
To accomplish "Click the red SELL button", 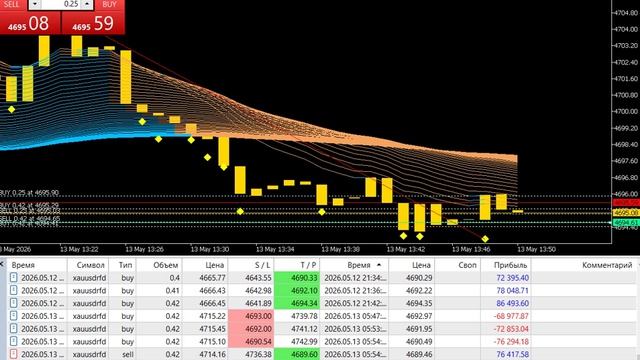I will pos(13,4).
